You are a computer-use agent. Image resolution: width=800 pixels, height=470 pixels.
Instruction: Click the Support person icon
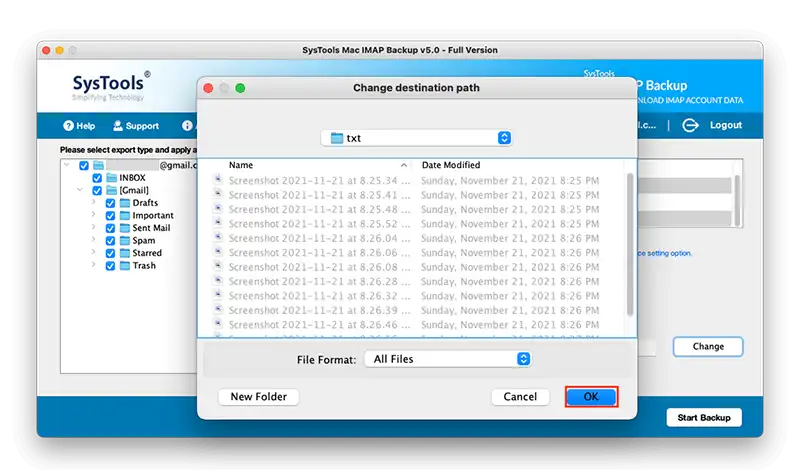(118, 126)
